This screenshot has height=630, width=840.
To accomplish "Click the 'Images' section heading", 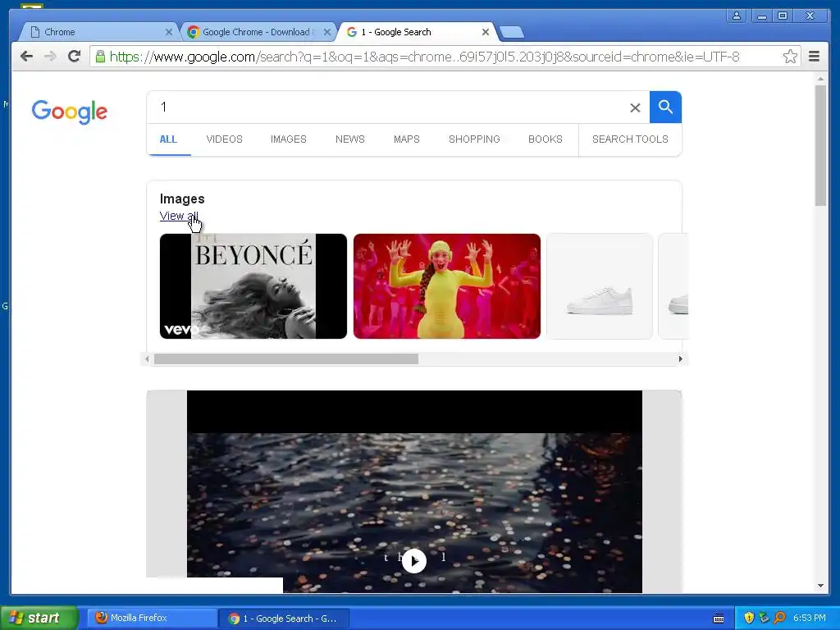I will [x=182, y=199].
